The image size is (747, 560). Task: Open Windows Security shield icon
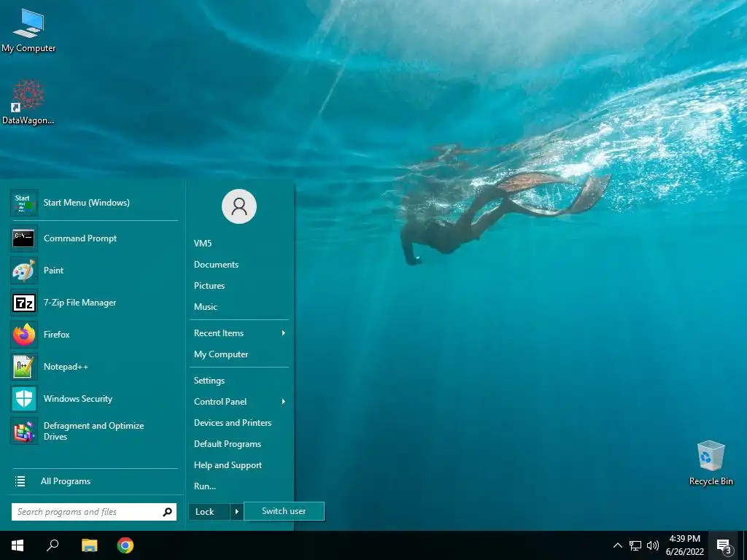point(24,399)
